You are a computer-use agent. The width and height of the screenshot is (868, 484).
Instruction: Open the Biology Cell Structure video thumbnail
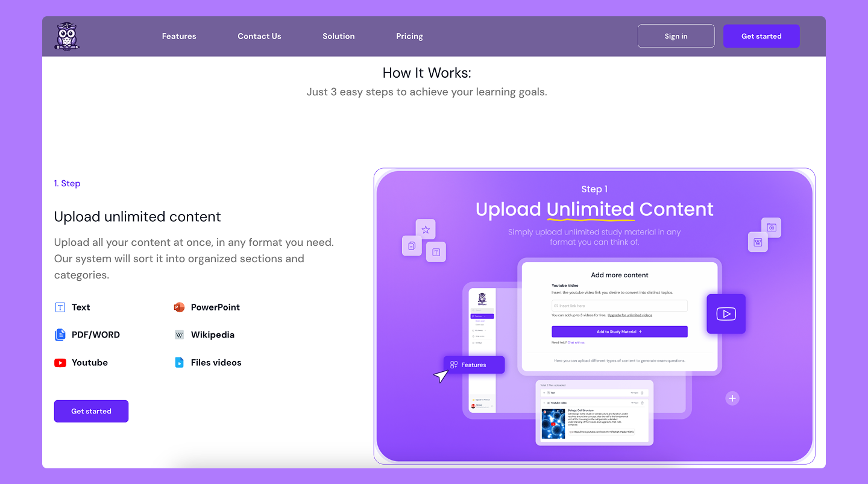[x=553, y=424]
